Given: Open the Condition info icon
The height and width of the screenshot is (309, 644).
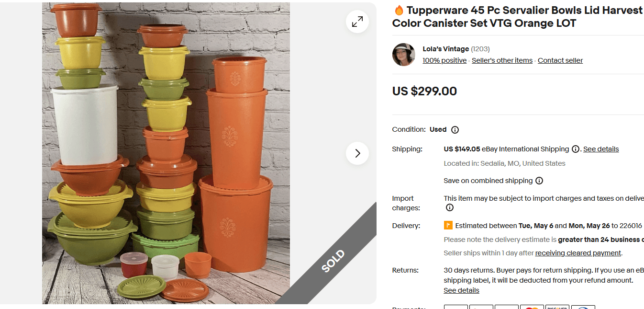Looking at the screenshot, I should point(455,129).
